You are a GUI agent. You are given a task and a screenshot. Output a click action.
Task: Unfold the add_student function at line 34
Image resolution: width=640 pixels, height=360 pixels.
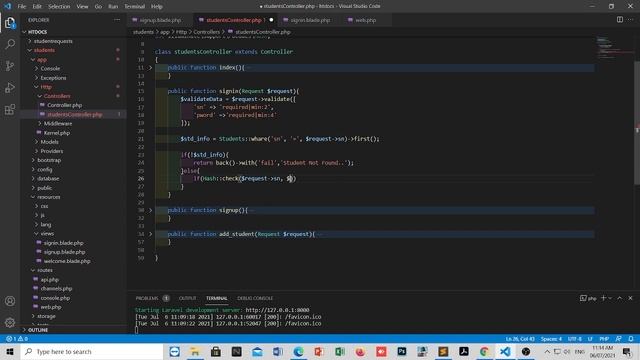click(150, 234)
